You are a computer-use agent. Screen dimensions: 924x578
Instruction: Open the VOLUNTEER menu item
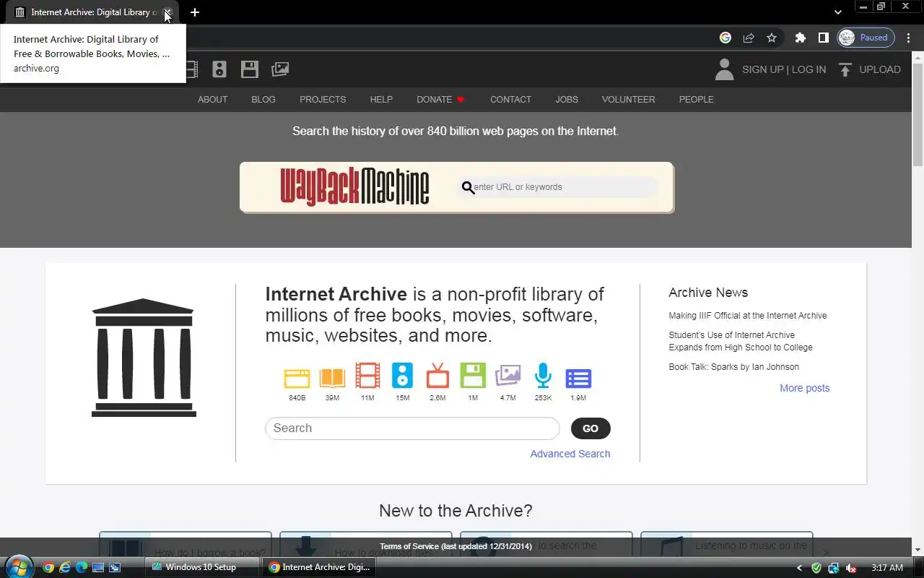point(629,100)
